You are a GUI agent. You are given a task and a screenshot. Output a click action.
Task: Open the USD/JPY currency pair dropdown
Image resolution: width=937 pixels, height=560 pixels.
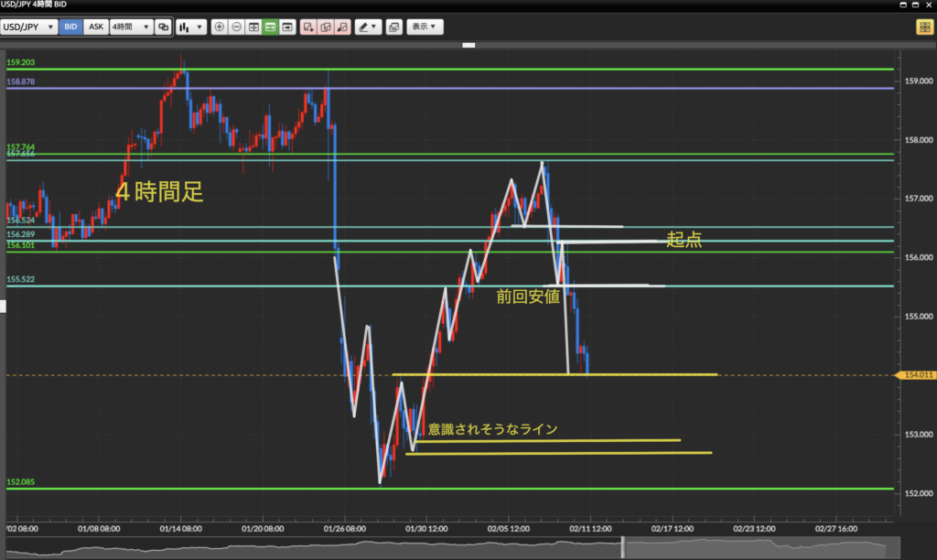point(29,27)
